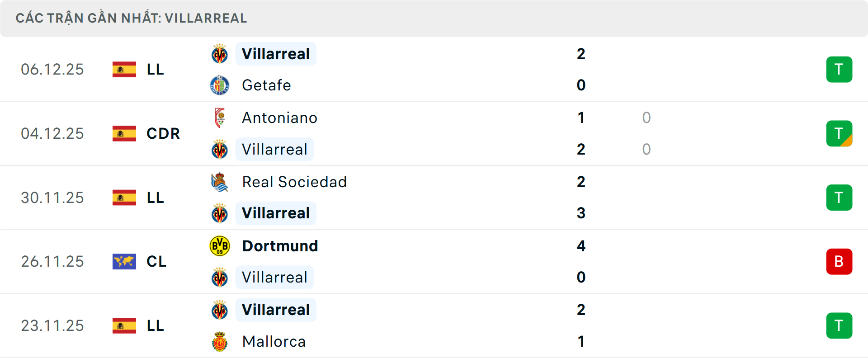Select the CL competition label
This screenshot has height=358, width=868.
click(156, 262)
